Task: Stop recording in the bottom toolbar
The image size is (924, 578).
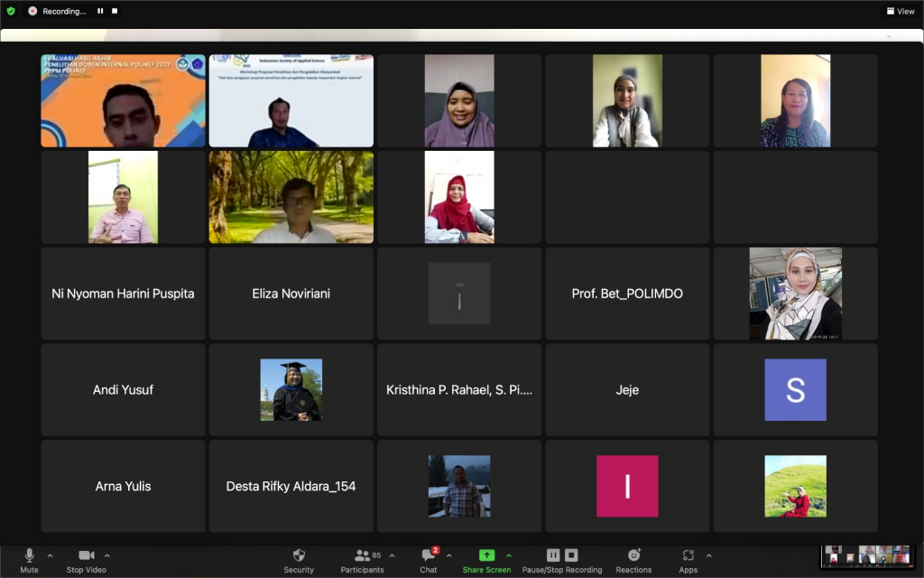Action: (571, 555)
